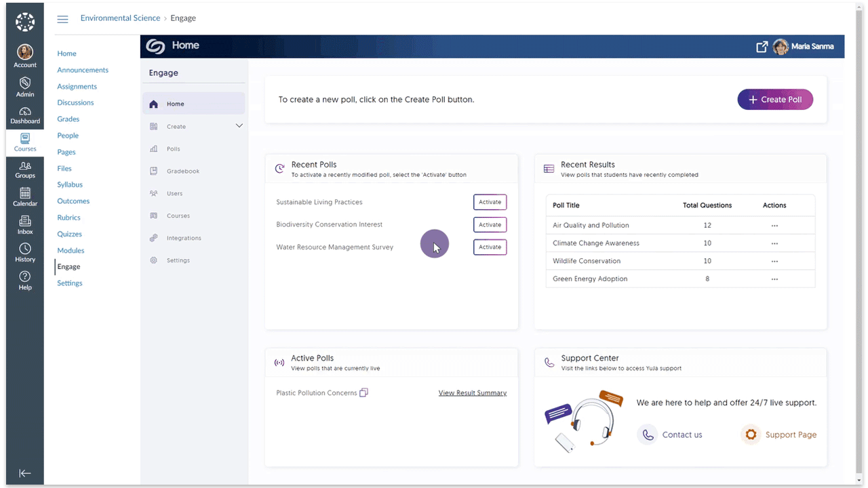Activate the Sustainable Living Practices poll
The height and width of the screenshot is (488, 868).
tap(490, 202)
